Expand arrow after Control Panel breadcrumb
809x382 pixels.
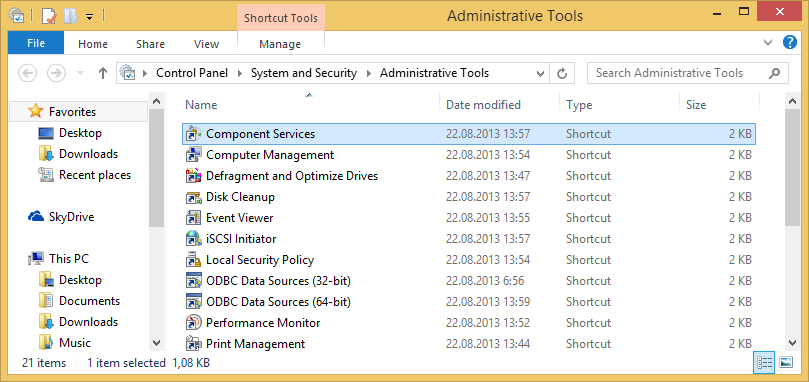coord(239,73)
